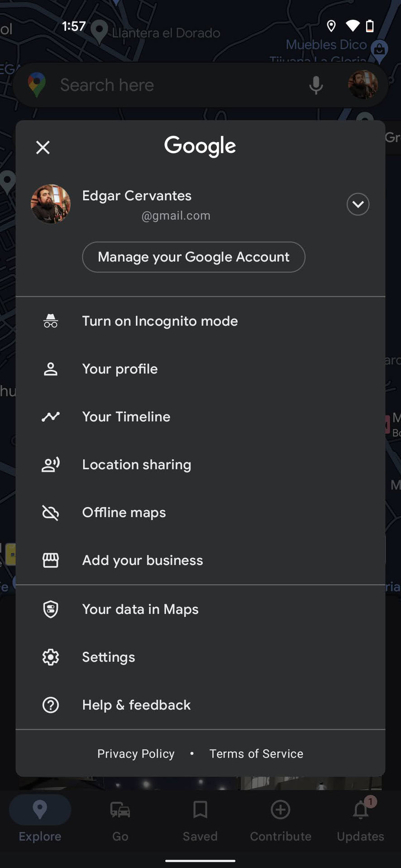Viewport: 401px width, 868px height.
Task: Click Manage your Google Account button
Action: click(x=194, y=257)
